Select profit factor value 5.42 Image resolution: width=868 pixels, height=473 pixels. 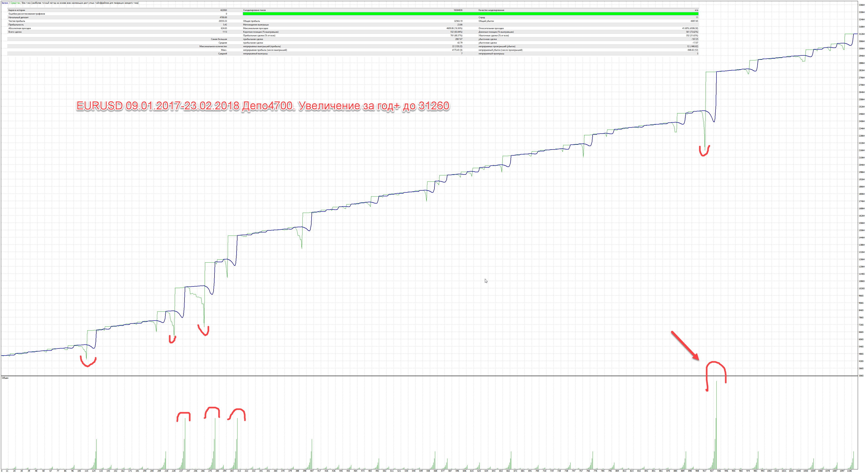point(225,25)
